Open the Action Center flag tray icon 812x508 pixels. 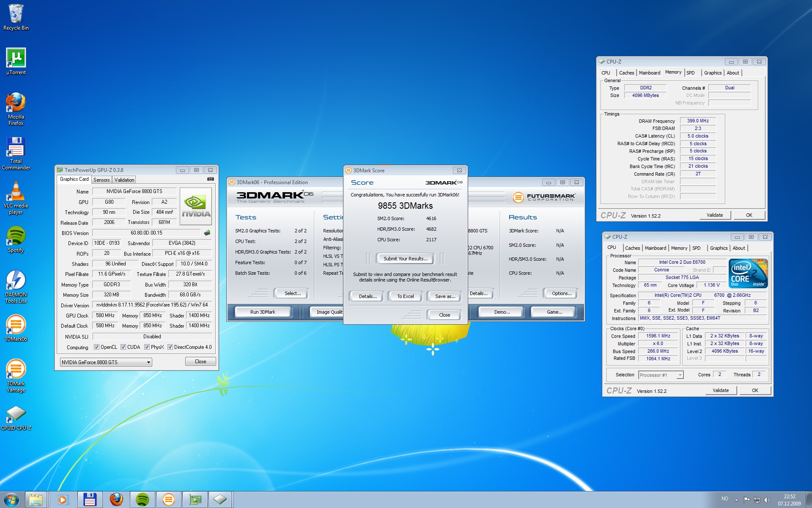(746, 500)
